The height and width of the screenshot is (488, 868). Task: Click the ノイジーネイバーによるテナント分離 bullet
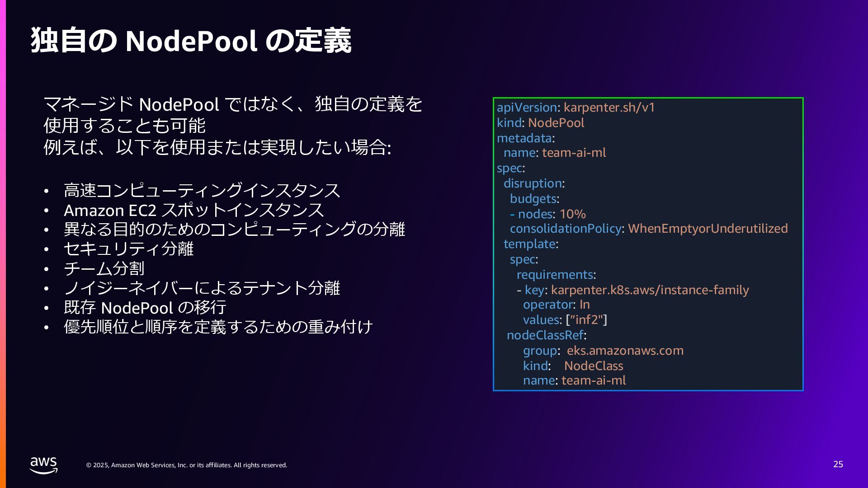point(202,288)
